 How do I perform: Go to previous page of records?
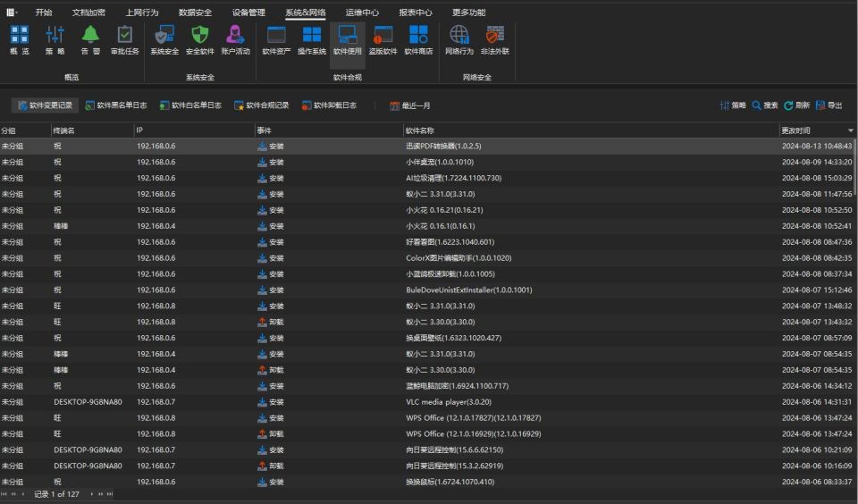[13, 494]
